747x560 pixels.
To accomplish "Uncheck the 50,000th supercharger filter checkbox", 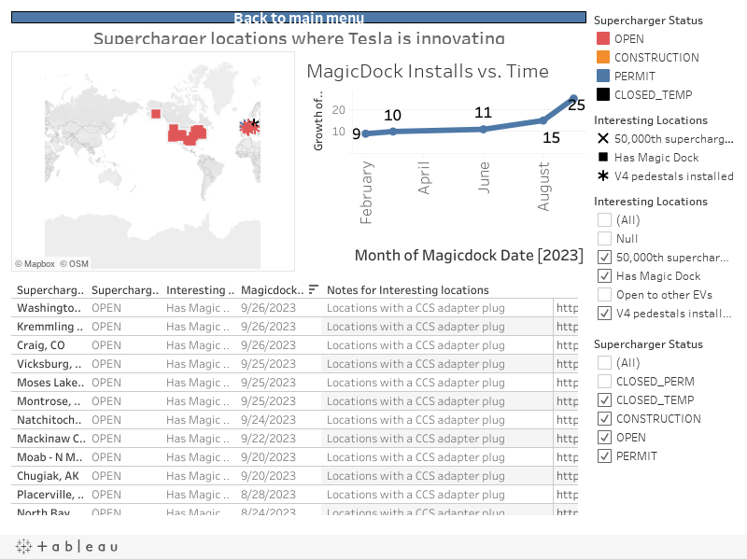I will [x=604, y=258].
